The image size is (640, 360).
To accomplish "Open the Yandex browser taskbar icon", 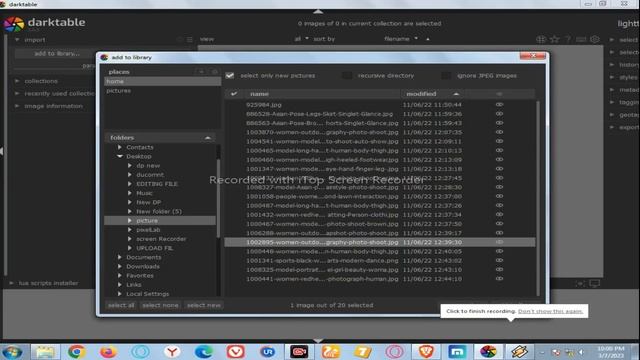I will pyautogui.click(x=172, y=351).
